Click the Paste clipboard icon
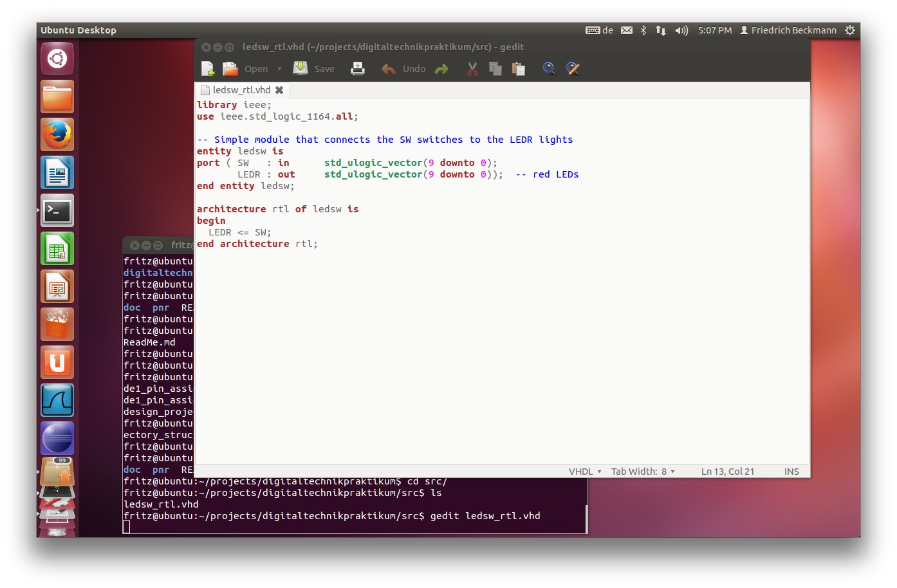This screenshot has width=897, height=588. [518, 69]
